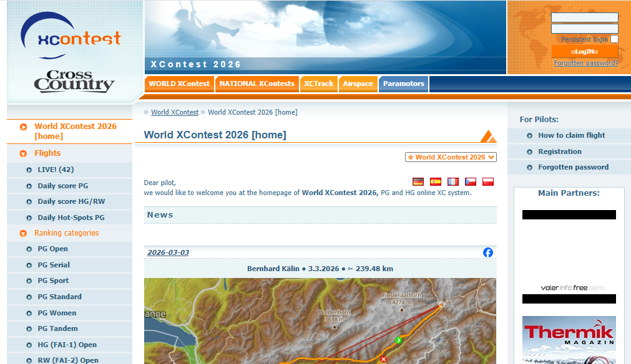Screen dimensions: 631x364
Task: Open PG Open ranking
Action: coord(70,249)
